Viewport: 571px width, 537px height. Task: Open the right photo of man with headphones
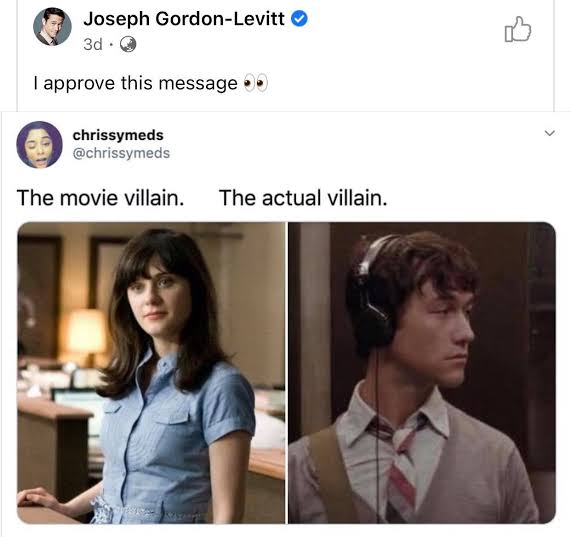(x=422, y=373)
